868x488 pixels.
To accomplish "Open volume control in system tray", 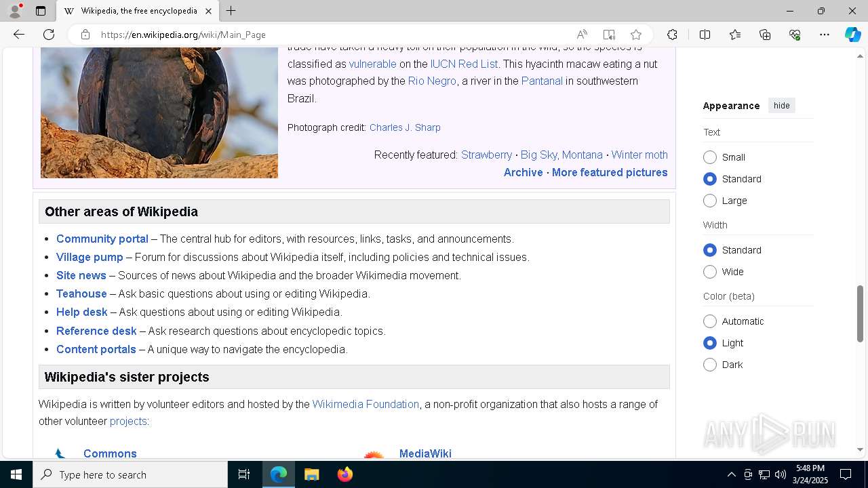I will click(x=781, y=474).
